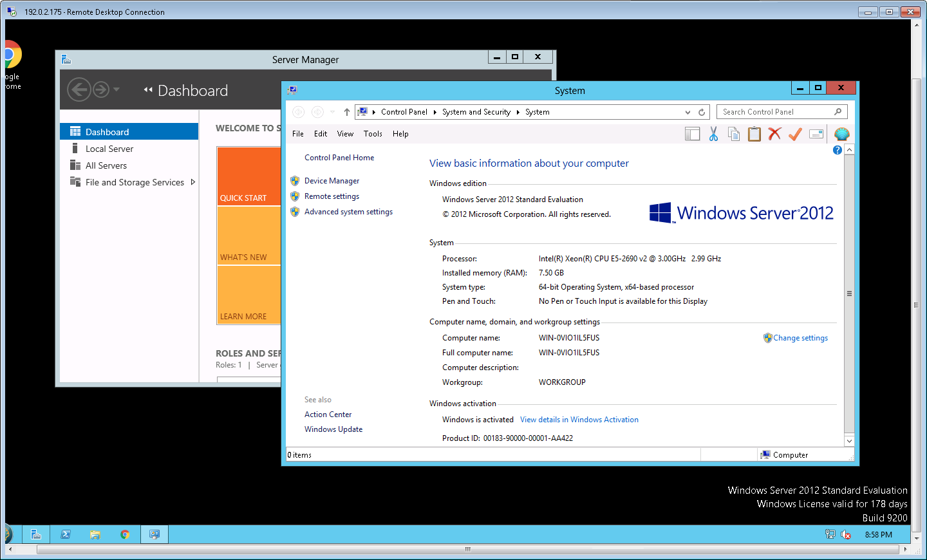Click System window scrollbar up arrow
The image size is (927, 560).
[849, 149]
